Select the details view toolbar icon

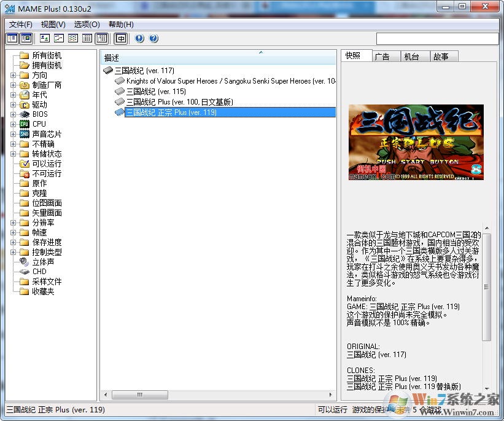[x=87, y=39]
